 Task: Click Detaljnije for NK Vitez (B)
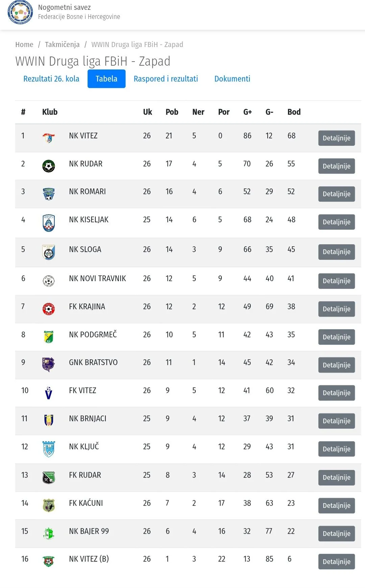[337, 562]
